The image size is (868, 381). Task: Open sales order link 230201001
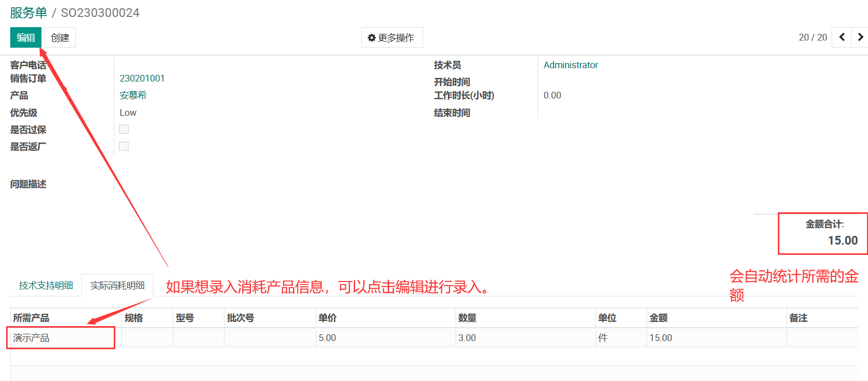[x=142, y=78]
